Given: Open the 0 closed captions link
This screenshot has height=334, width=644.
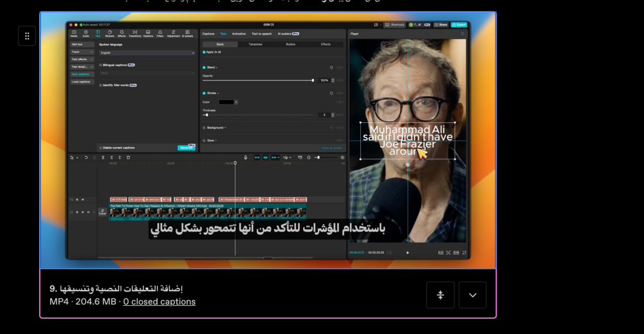Looking at the screenshot, I should click(160, 301).
